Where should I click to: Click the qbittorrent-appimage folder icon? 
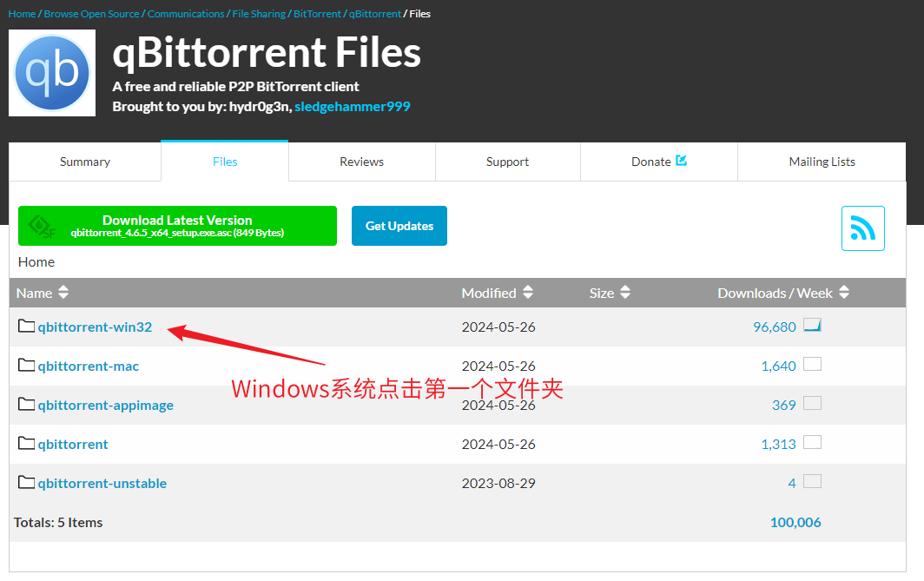pyautogui.click(x=26, y=405)
